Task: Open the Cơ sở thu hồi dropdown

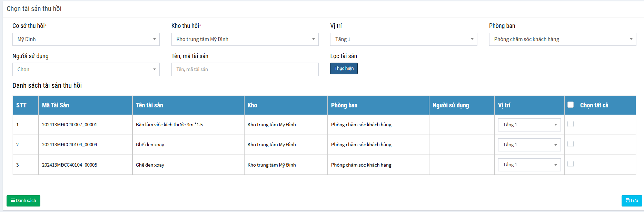Action: coord(86,39)
